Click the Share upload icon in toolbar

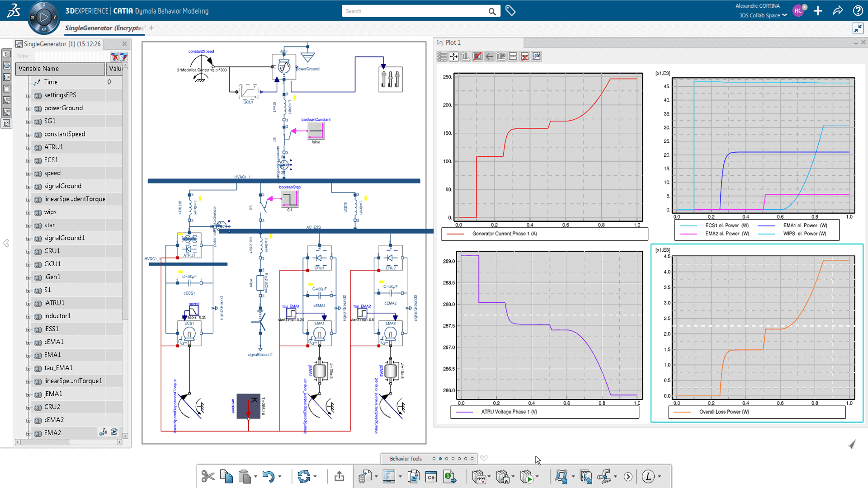click(339, 476)
